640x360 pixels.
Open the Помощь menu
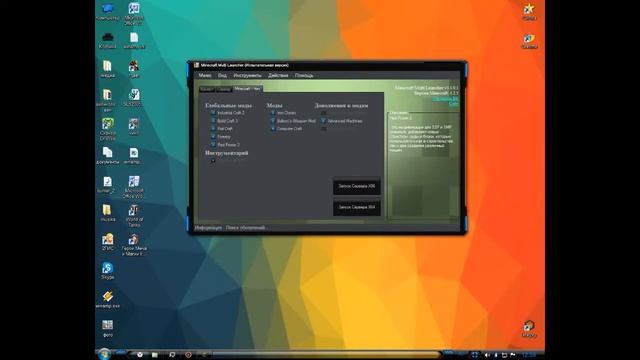[x=304, y=76]
